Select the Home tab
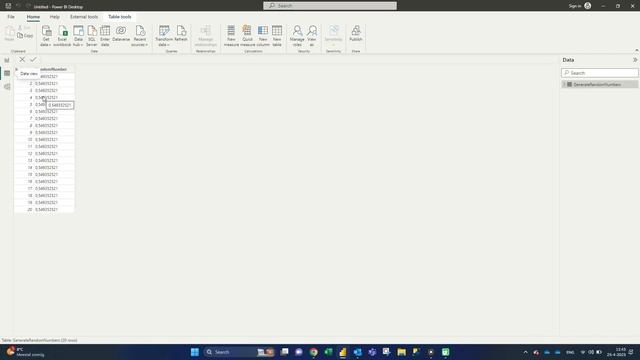The image size is (640, 360). 33,17
